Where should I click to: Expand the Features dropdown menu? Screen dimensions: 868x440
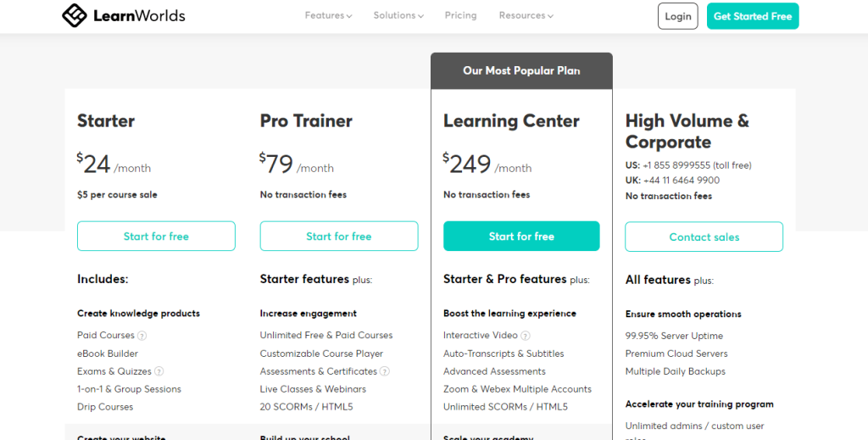[x=328, y=15]
